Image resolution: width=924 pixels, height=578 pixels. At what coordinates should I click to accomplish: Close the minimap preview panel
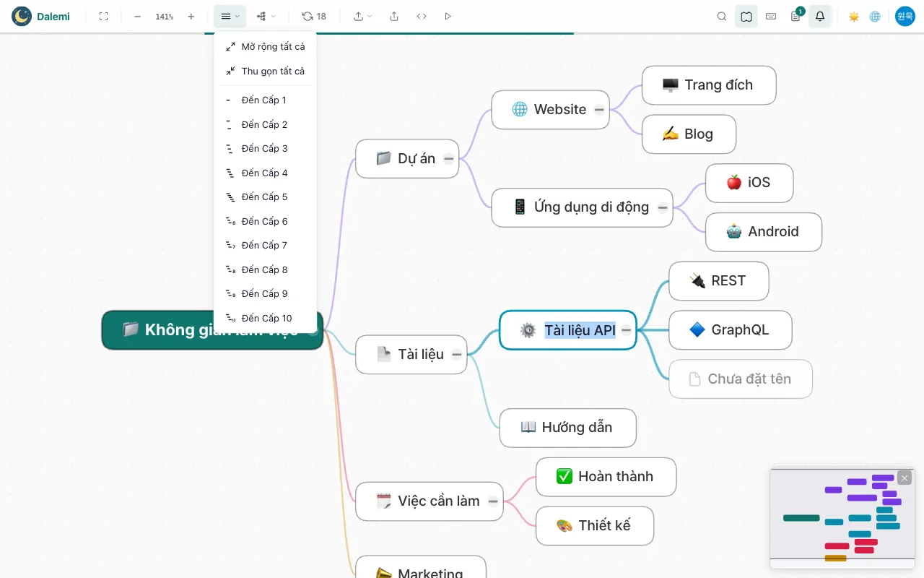[905, 478]
